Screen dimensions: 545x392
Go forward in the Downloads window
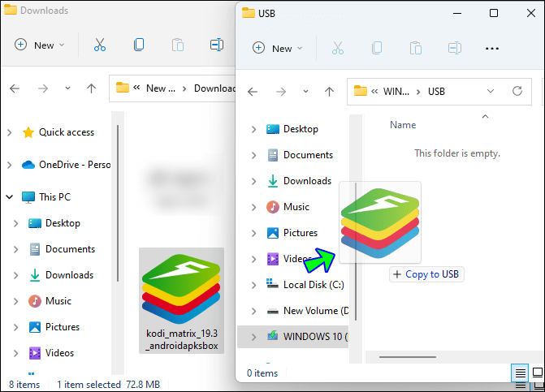[43, 88]
